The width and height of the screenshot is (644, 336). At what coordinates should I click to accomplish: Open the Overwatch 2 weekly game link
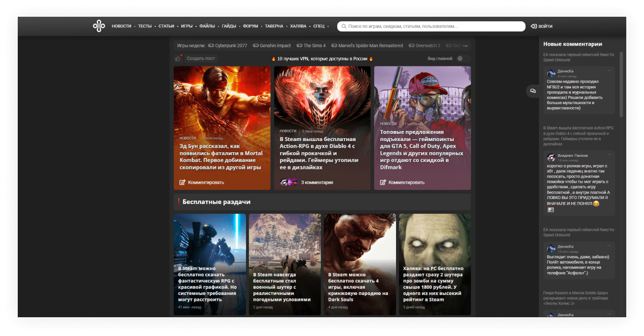click(x=424, y=46)
